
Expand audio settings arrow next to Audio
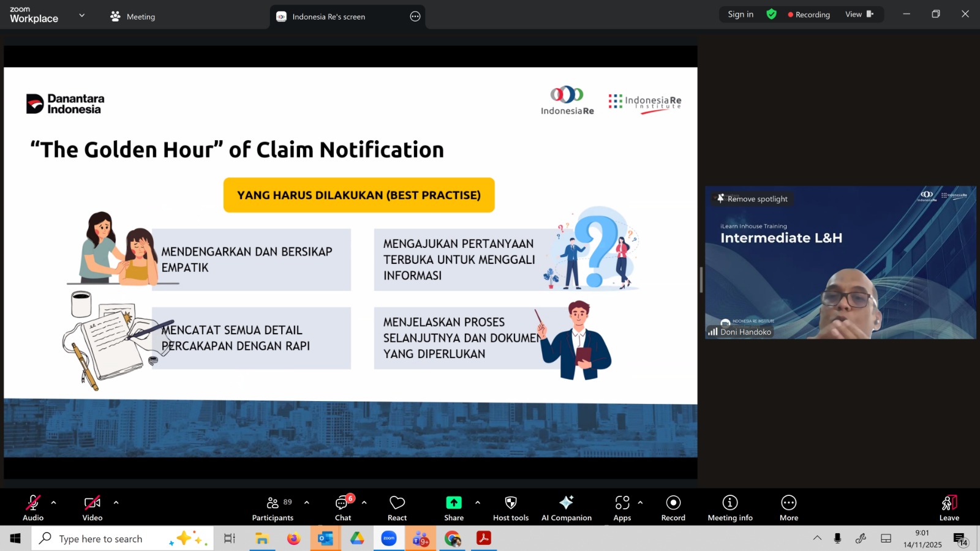point(54,503)
